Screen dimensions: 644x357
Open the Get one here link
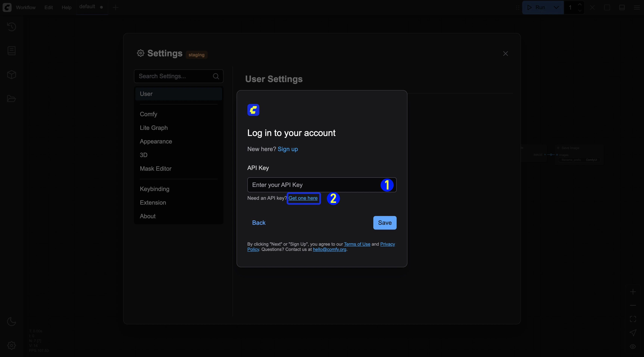(x=303, y=198)
